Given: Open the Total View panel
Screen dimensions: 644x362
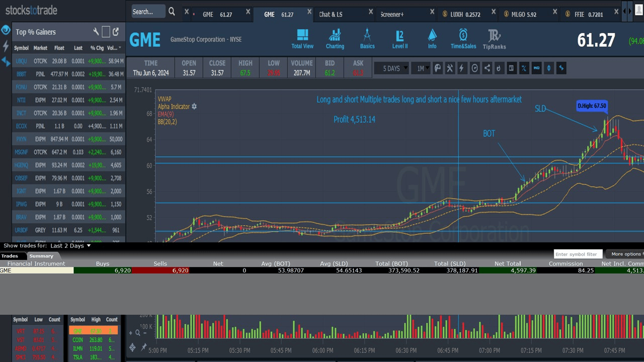Looking at the screenshot, I should (x=302, y=39).
